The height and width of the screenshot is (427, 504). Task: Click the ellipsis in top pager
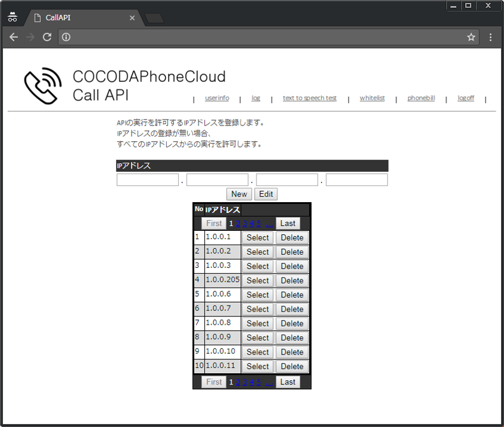270,224
